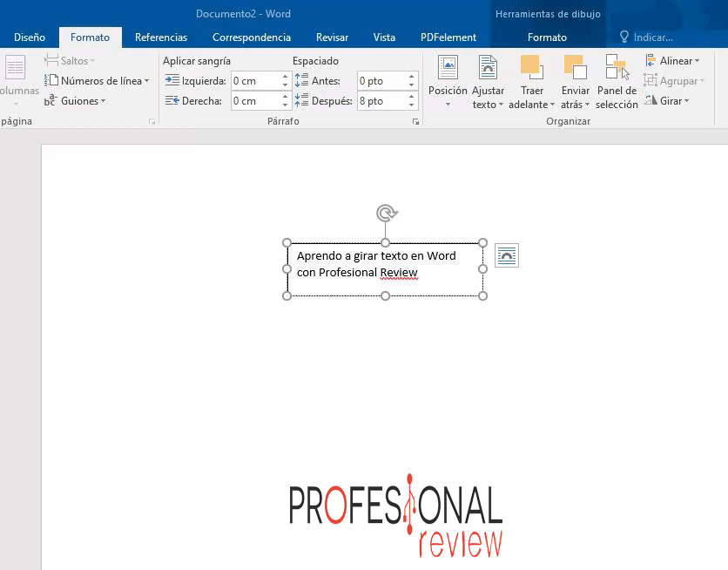Increase the Antes spacing value
This screenshot has width=728, height=570.
411,77
